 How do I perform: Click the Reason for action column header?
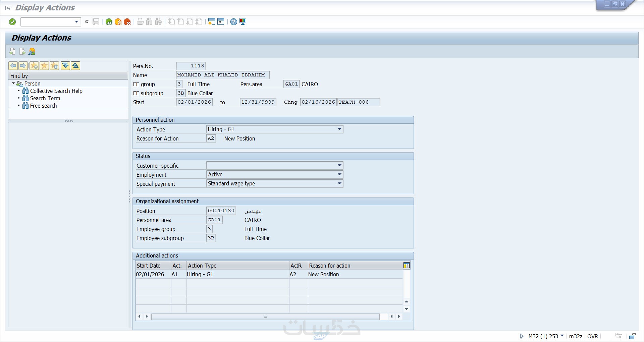[355, 266]
